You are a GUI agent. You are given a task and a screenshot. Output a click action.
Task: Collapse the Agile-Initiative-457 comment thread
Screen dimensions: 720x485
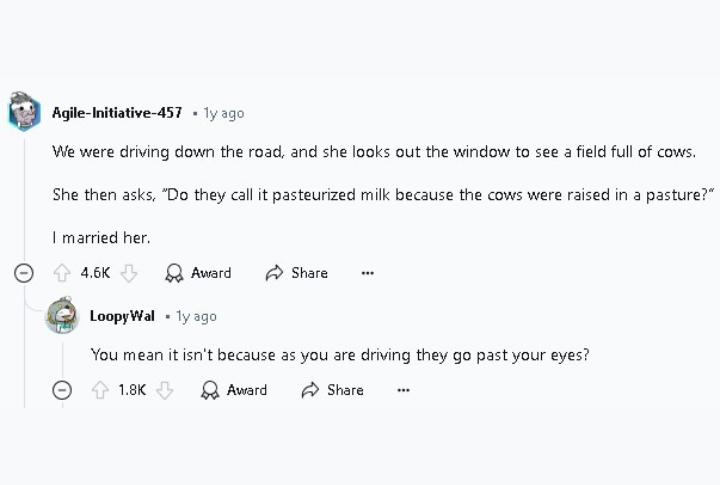(24, 273)
